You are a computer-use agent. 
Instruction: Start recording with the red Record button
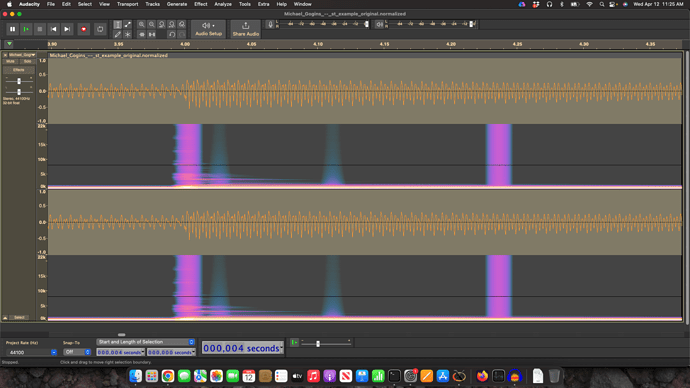coord(83,29)
